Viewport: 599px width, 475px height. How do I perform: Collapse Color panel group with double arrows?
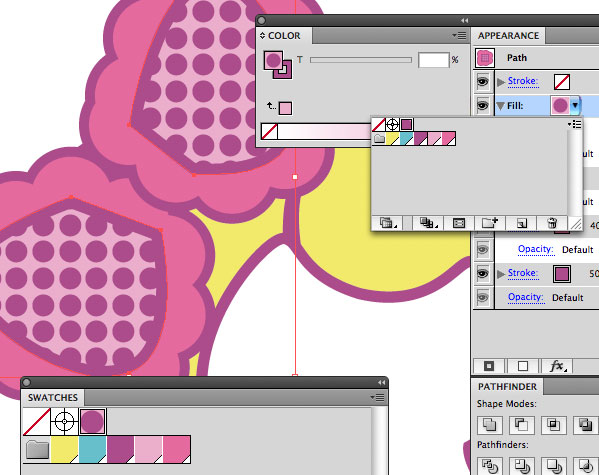tap(465, 20)
